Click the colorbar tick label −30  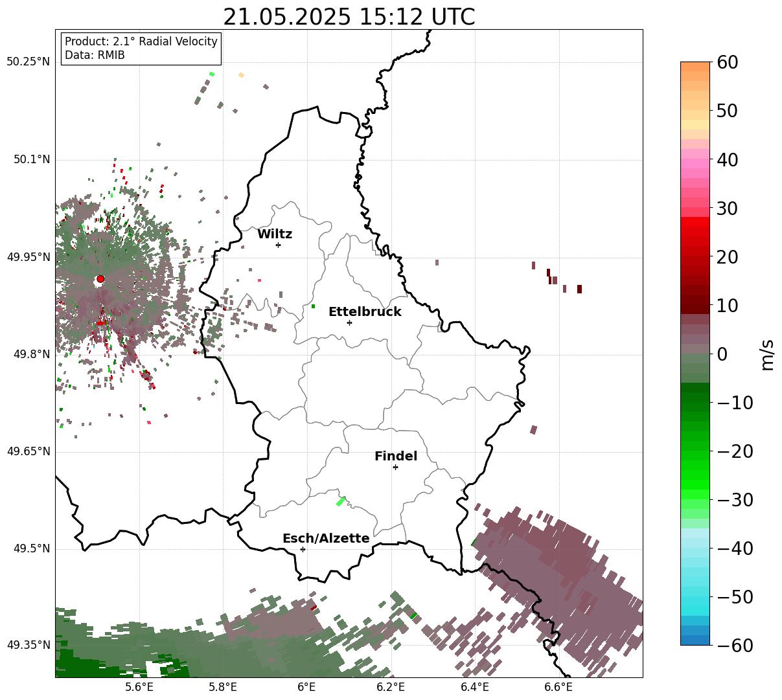pyautogui.click(x=734, y=499)
